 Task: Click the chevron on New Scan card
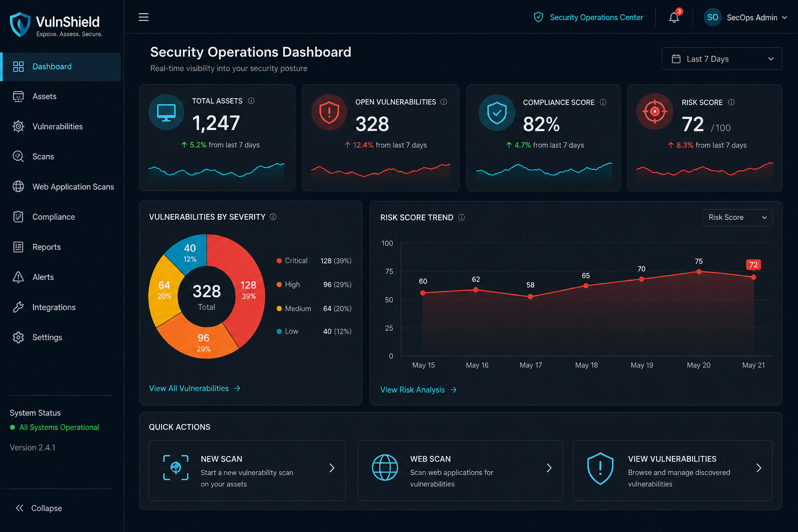tap(332, 468)
